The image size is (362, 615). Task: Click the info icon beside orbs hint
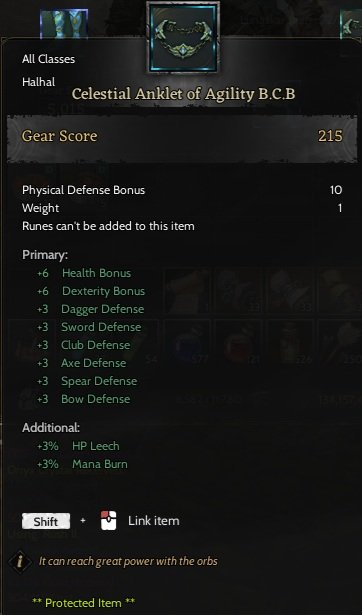20,561
